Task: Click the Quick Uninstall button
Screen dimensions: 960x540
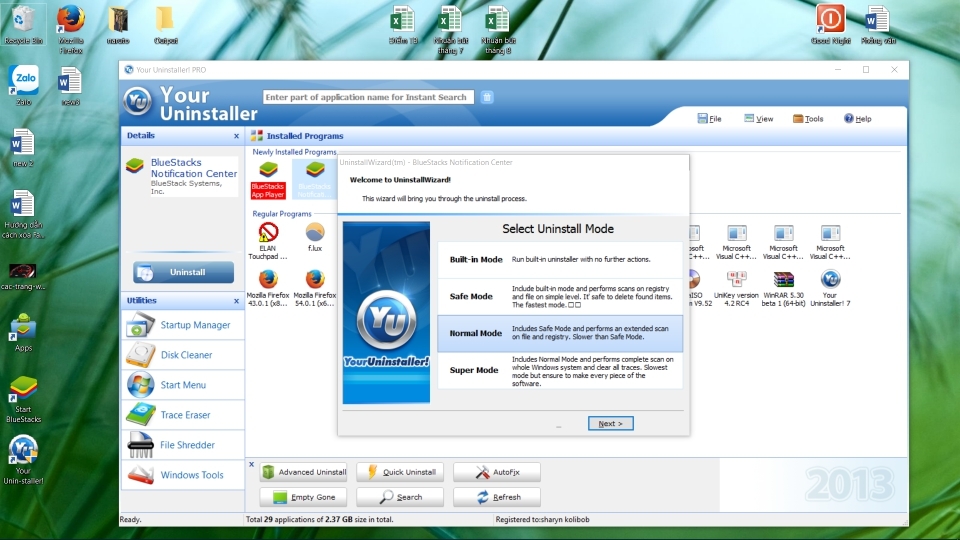Action: coord(400,472)
